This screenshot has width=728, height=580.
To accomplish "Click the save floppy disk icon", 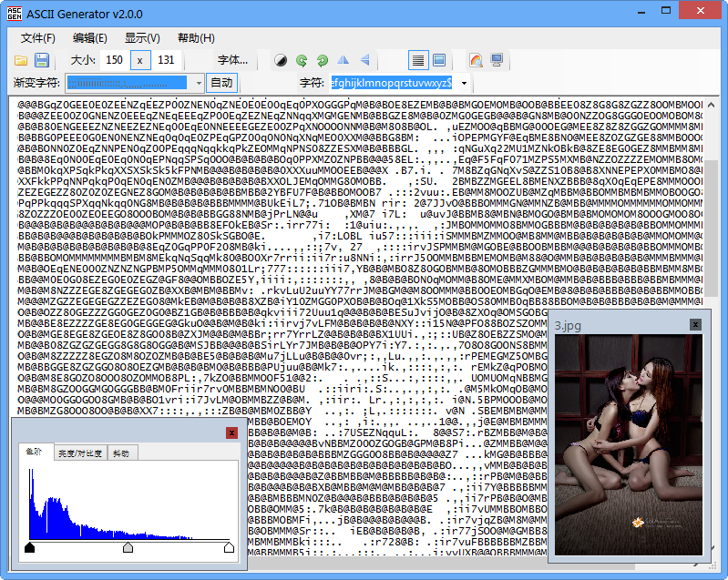I will (42, 60).
